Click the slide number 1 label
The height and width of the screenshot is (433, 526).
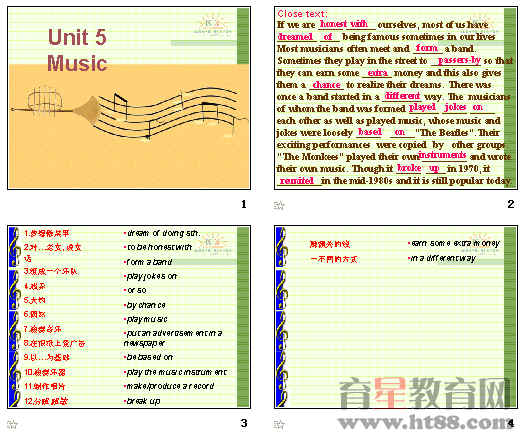pyautogui.click(x=244, y=204)
